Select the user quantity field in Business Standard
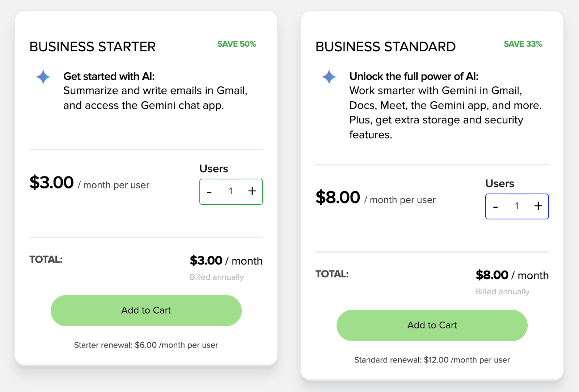Image resolution: width=579 pixels, height=392 pixels. tap(517, 206)
